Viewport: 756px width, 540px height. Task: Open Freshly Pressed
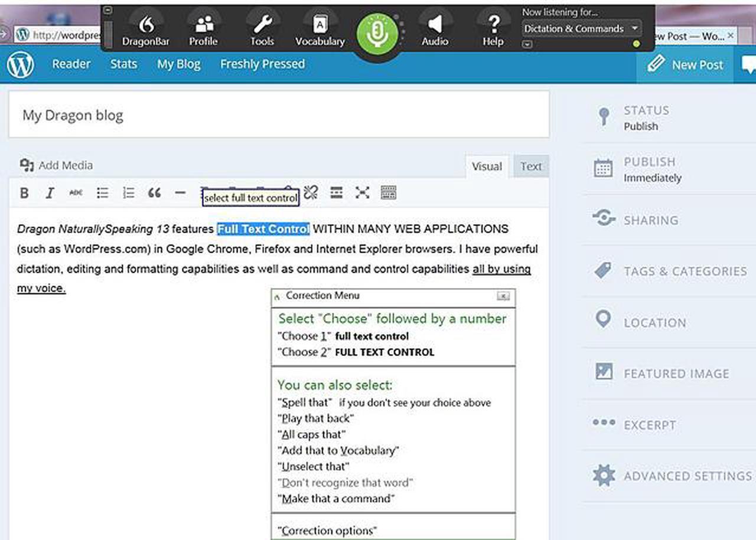click(262, 64)
